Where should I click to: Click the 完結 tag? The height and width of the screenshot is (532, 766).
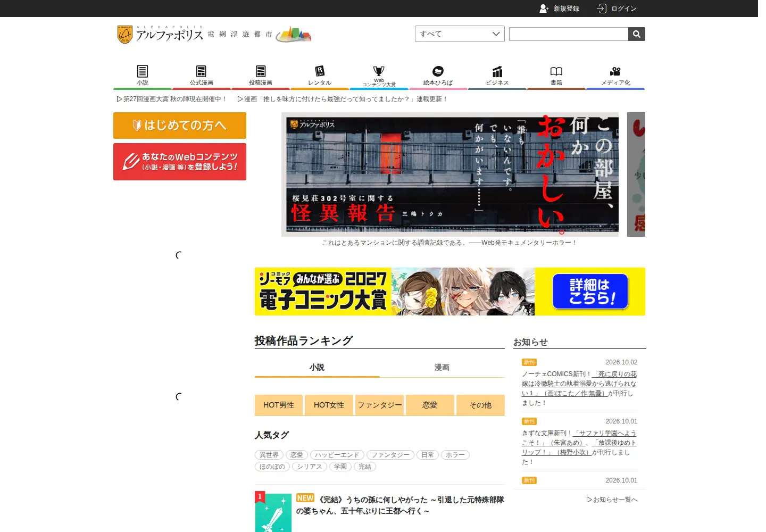tap(365, 467)
